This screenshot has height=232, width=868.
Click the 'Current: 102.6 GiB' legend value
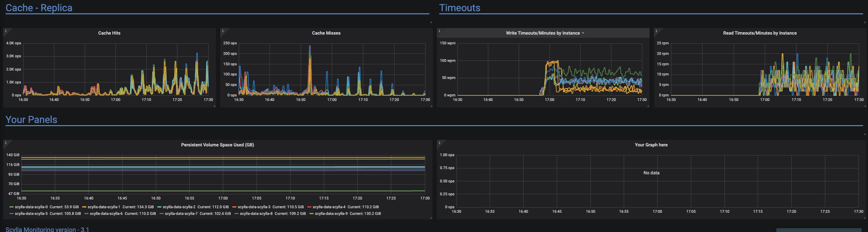tap(215, 213)
